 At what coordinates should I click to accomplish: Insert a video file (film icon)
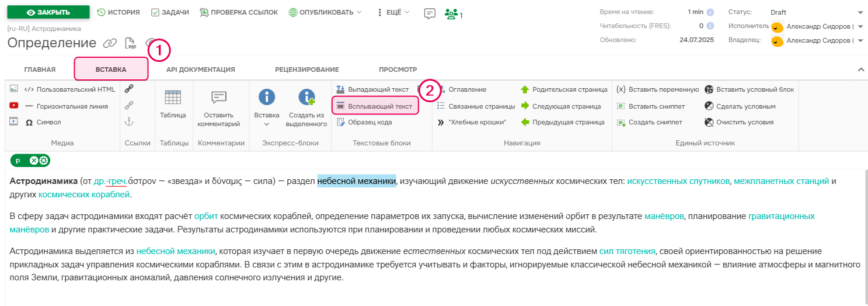tap(14, 122)
